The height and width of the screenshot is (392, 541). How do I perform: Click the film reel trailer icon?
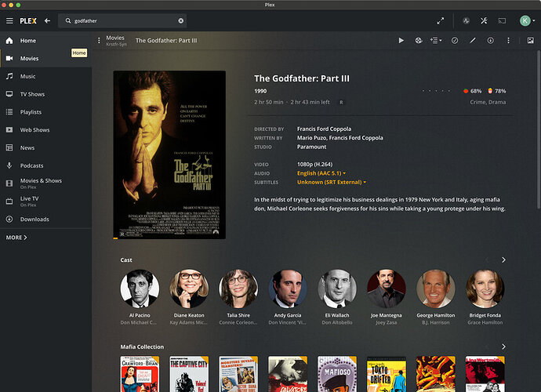click(419, 40)
